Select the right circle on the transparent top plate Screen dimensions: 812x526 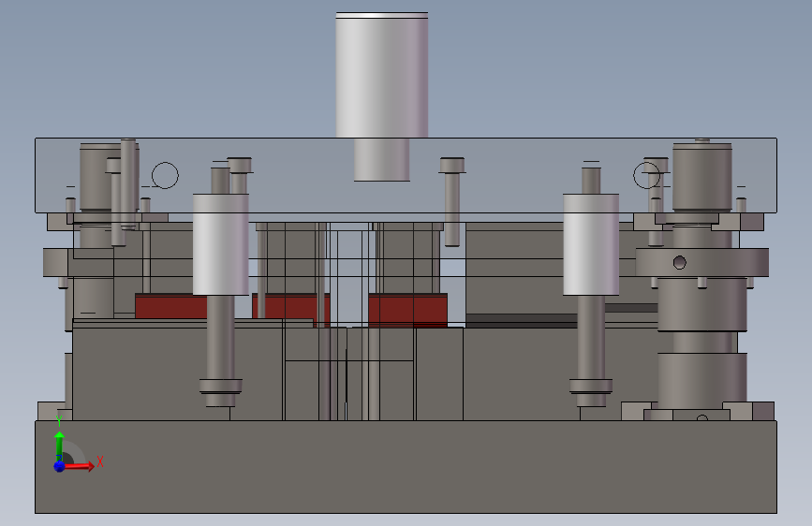[646, 175]
